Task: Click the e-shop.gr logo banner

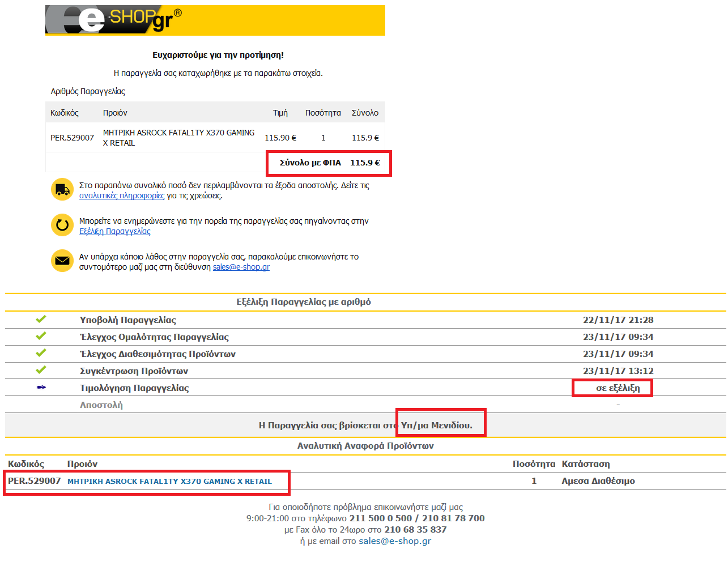Action: (x=215, y=20)
